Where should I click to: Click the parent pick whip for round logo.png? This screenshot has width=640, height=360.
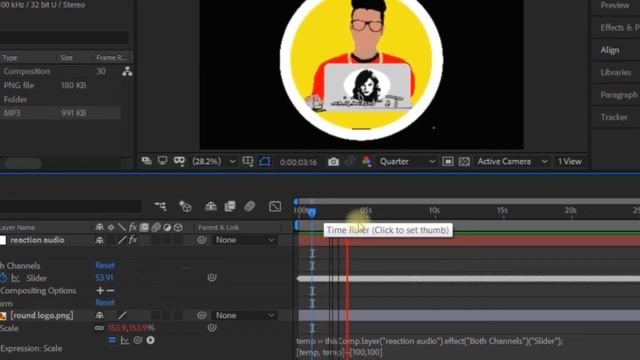pyautogui.click(x=201, y=315)
